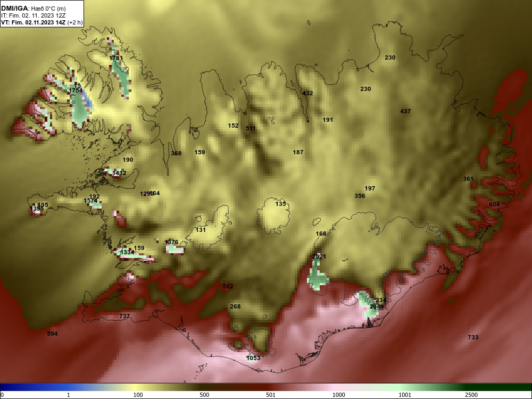The width and height of the screenshot is (532, 399).
Task: Click the 733 value over the ocean
Action: (473, 337)
